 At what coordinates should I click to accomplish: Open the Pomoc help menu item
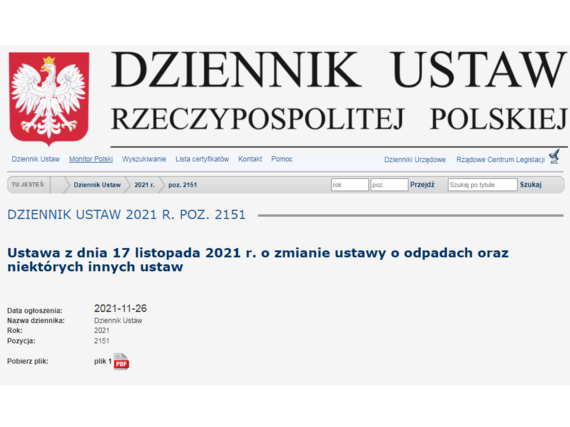[x=282, y=159]
